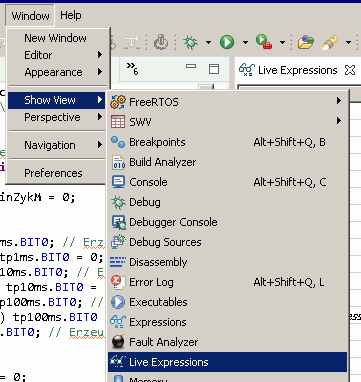Click the greyed step toolbar icon
This screenshot has height=382, width=361.
[132, 42]
